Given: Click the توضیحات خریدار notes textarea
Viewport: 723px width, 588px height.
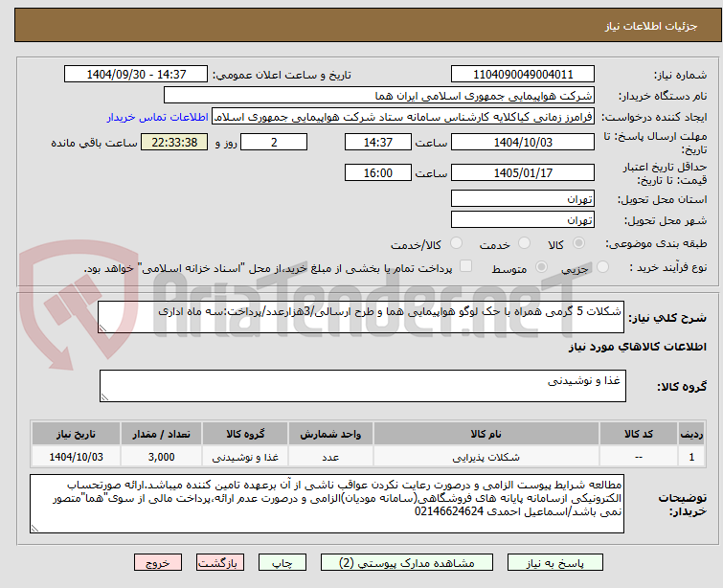Looking at the screenshot, I should pos(327,504).
